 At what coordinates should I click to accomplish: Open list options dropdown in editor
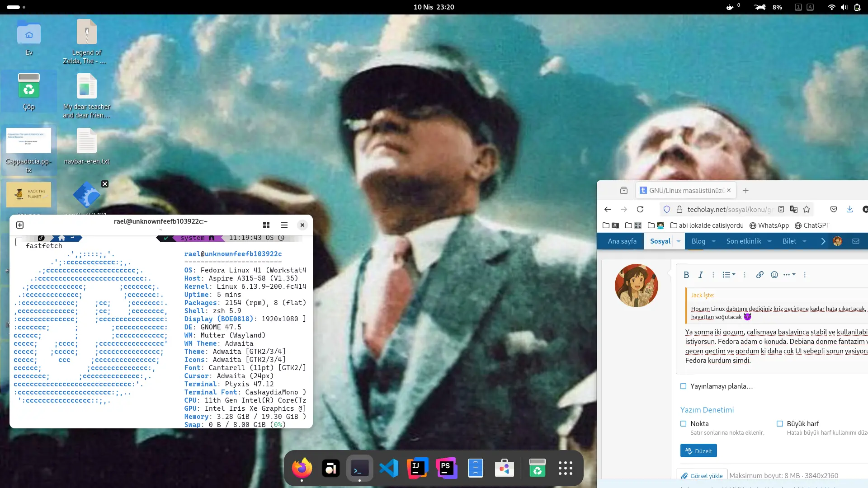(729, 275)
